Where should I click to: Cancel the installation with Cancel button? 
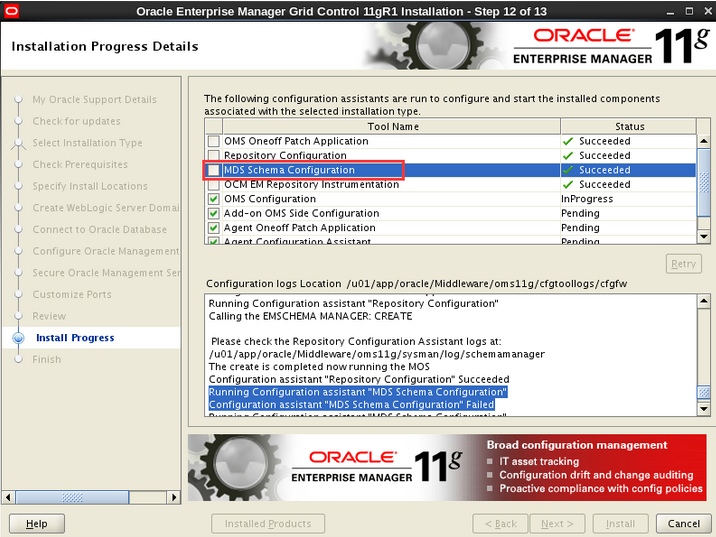tap(684, 524)
